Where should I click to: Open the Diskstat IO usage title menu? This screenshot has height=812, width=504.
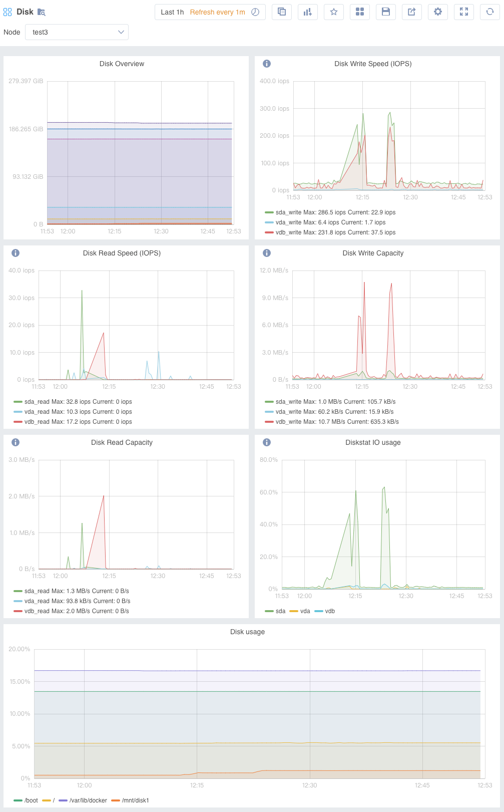(373, 442)
